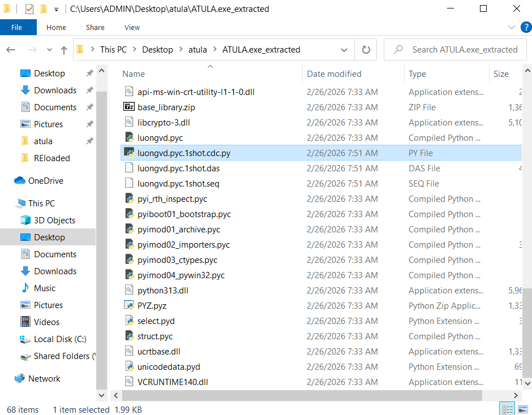Expand the address bar history dropdown
Viewport: 532px width, 415px height.
(x=344, y=50)
